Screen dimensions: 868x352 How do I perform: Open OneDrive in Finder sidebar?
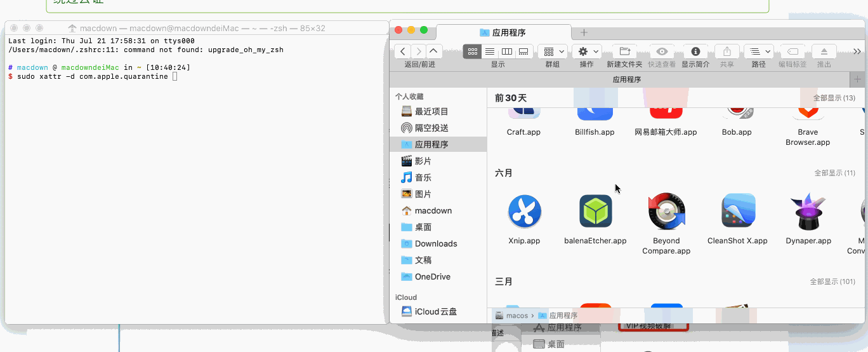tap(438, 276)
